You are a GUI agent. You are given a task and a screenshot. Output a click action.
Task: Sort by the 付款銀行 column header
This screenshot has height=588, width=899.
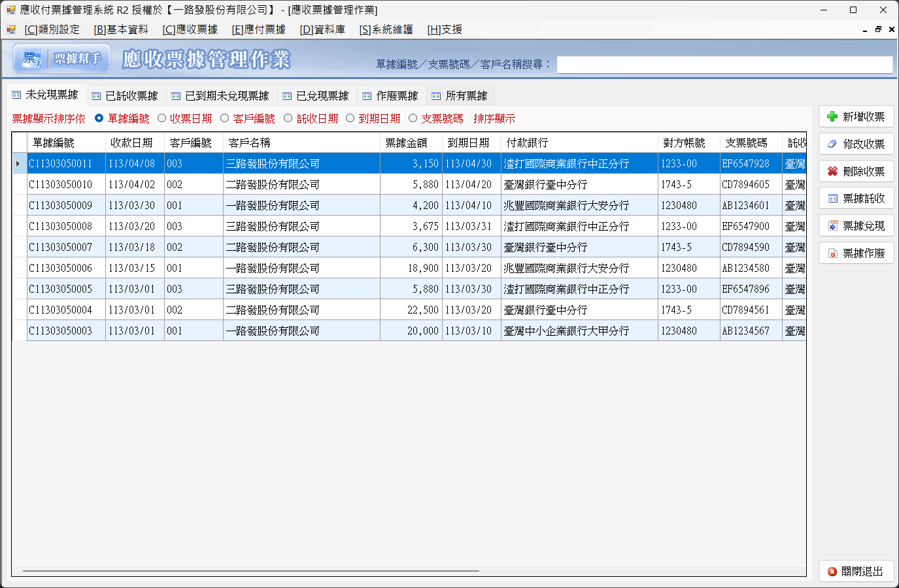click(579, 142)
